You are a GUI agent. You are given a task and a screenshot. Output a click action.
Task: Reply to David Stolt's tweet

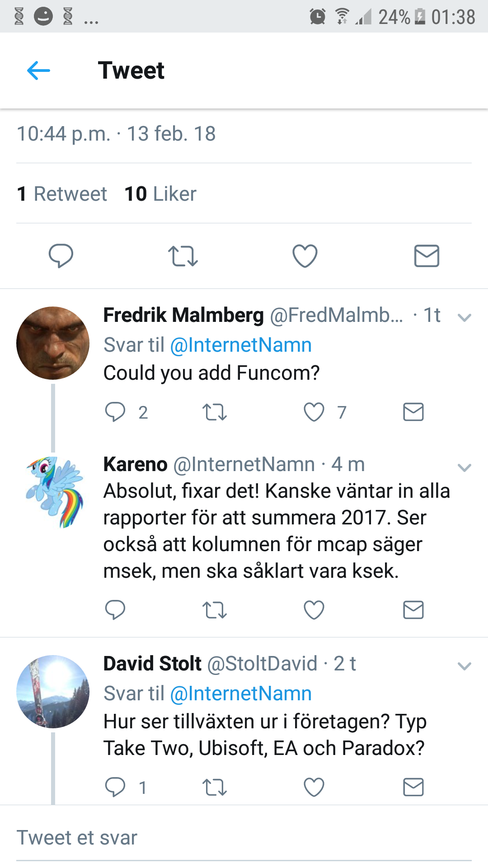click(x=115, y=787)
